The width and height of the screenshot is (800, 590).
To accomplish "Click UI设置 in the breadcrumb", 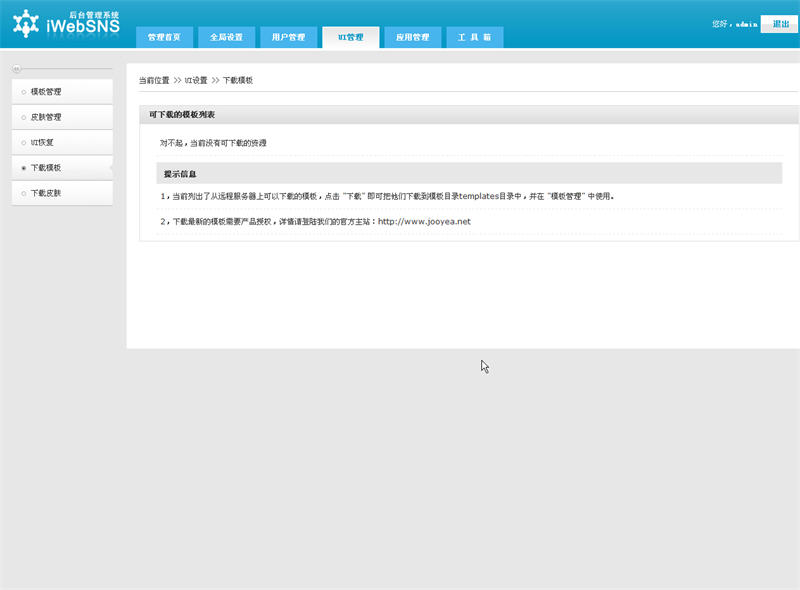I will (x=196, y=80).
